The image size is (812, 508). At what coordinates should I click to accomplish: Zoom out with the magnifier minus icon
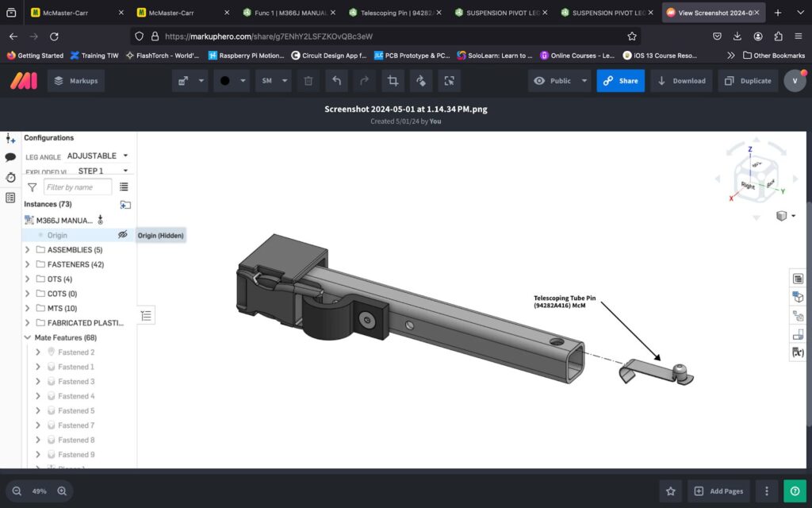point(17,491)
